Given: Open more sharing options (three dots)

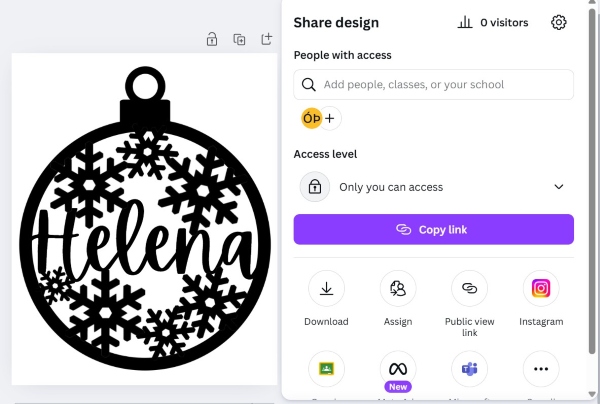Looking at the screenshot, I should [541, 369].
